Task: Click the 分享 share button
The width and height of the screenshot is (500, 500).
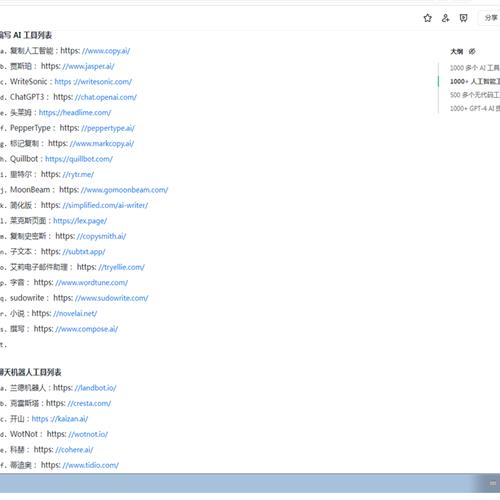Action: [490, 18]
